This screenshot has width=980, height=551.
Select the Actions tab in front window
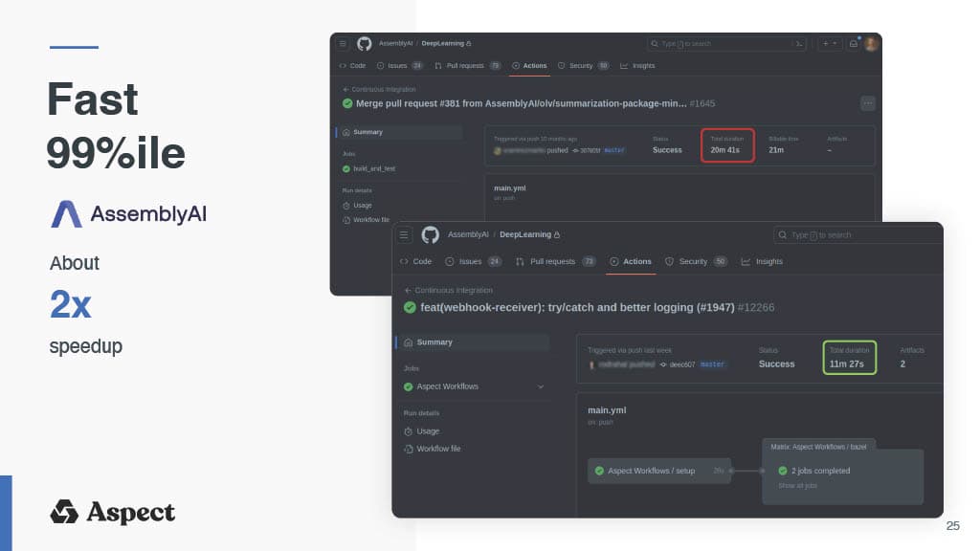click(631, 262)
